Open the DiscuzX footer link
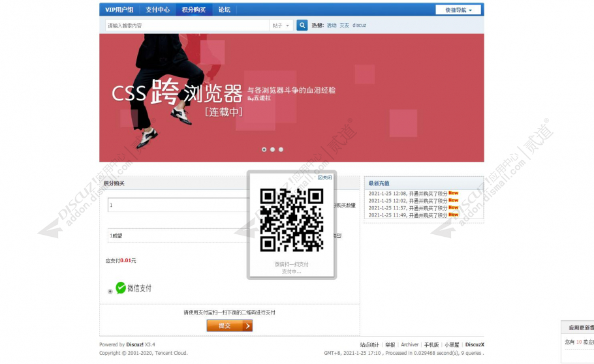This screenshot has width=594, height=364. coord(475,344)
